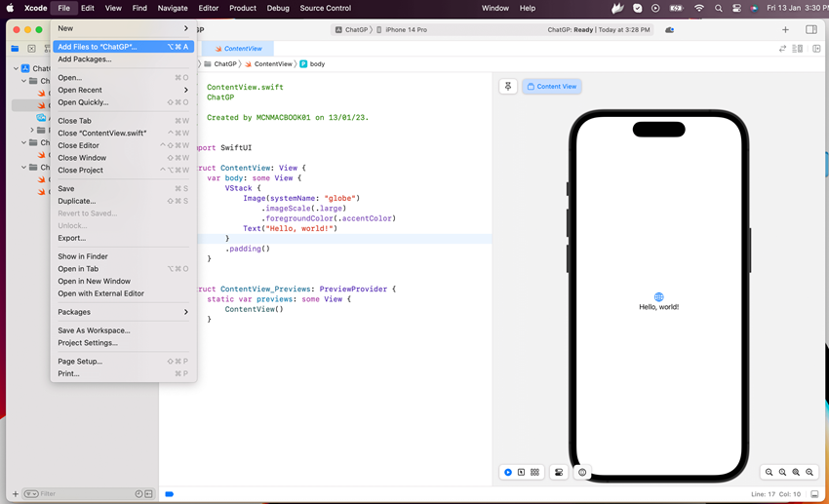Viewport: 829px width, 504px height.
Task: Choose Export... menu item
Action: 123,238
